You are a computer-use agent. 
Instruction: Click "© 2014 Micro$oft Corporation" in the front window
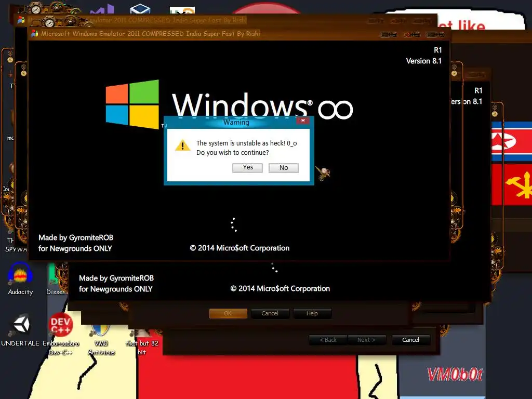point(240,248)
